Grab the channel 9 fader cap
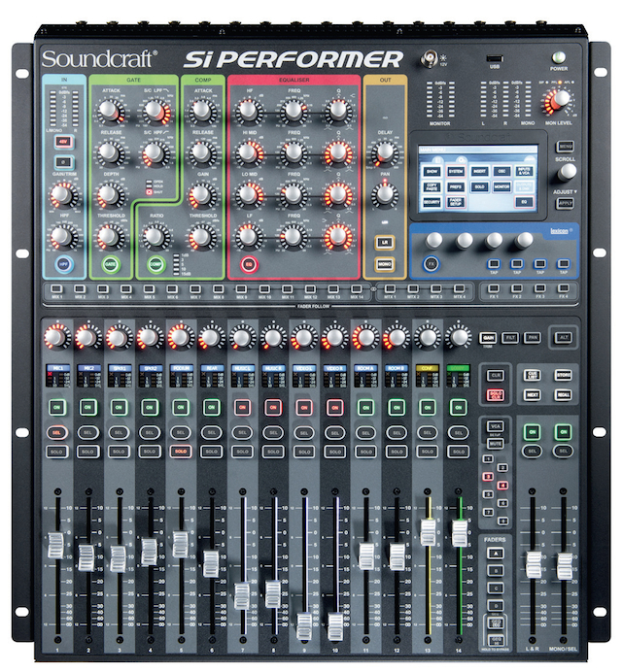This screenshot has height=672, width=622. [x=304, y=626]
